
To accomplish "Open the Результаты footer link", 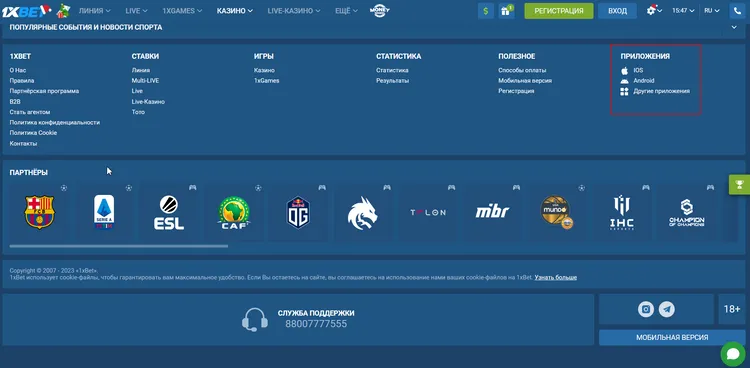I will [392, 81].
